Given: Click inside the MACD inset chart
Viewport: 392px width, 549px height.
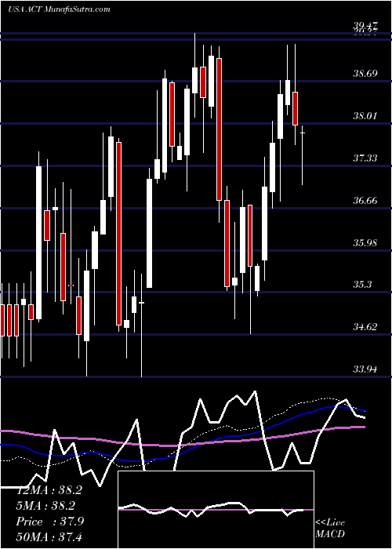Looking at the screenshot, I should (216, 510).
